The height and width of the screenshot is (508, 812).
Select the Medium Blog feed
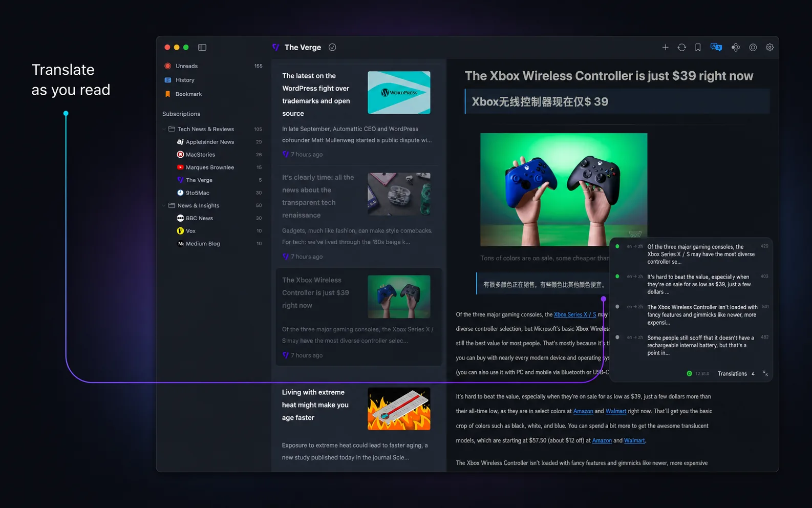[219, 244]
